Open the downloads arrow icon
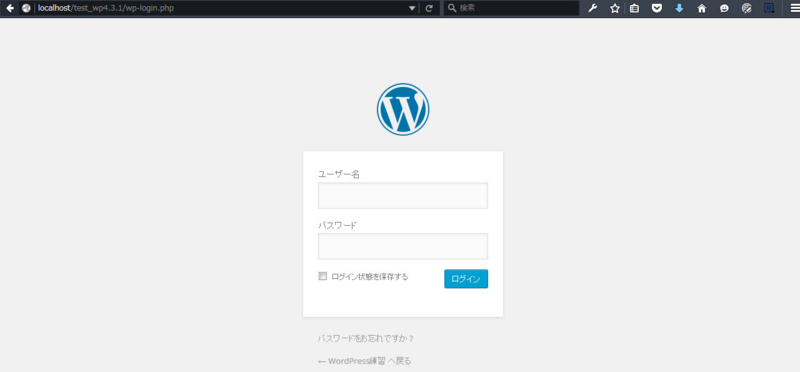Image resolution: width=800 pixels, height=372 pixels. pos(679,8)
